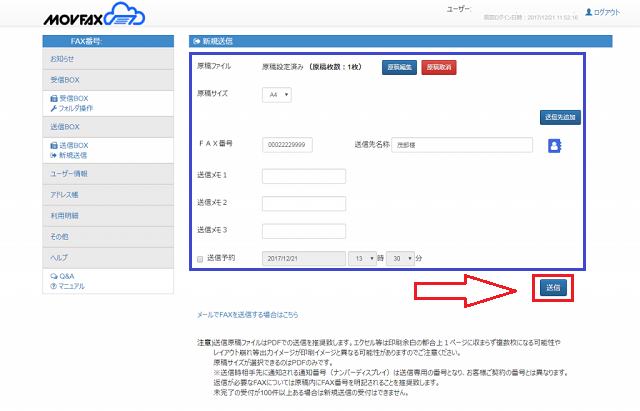Open その他 in the sidebar
Image resolution: width=640 pixels, height=411 pixels.
pyautogui.click(x=108, y=237)
